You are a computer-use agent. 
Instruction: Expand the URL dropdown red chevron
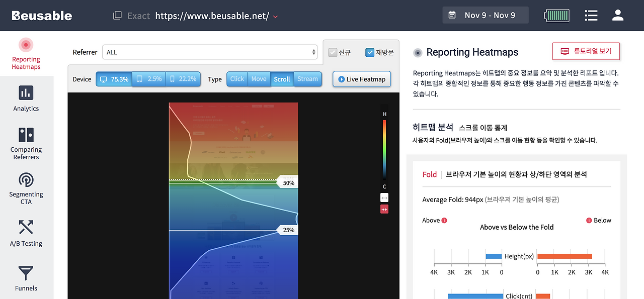275,17
